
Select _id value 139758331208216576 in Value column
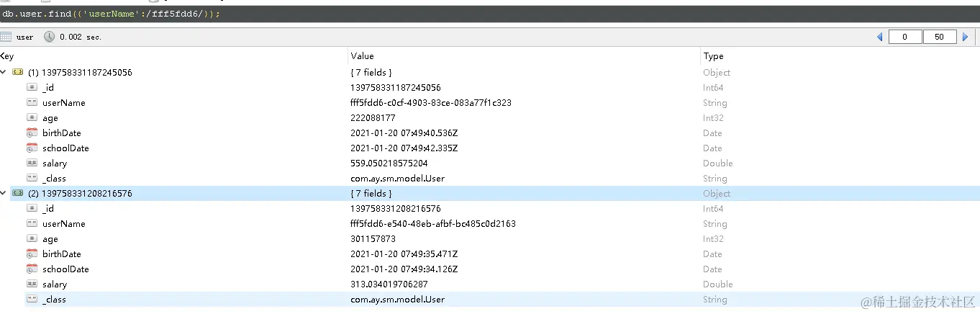(396, 208)
